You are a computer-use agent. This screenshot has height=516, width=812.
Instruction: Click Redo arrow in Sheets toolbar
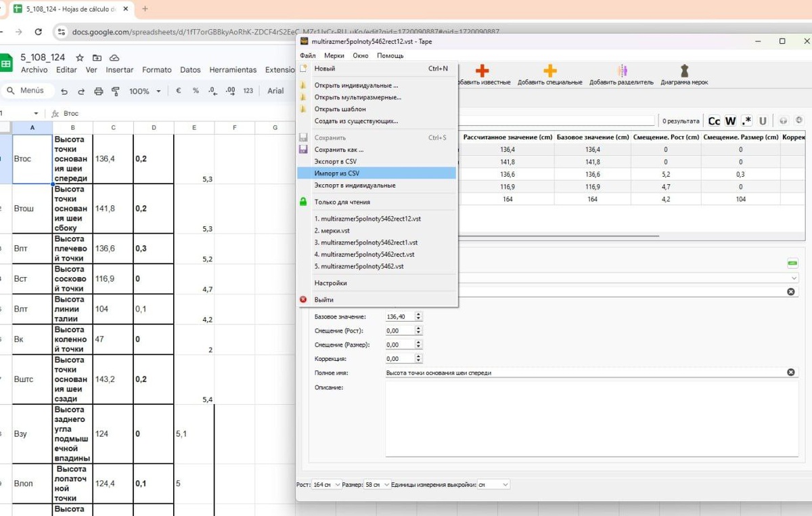pos(81,91)
